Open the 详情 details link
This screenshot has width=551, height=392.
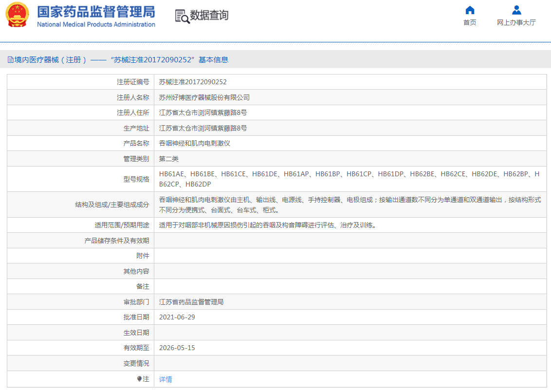(x=165, y=379)
